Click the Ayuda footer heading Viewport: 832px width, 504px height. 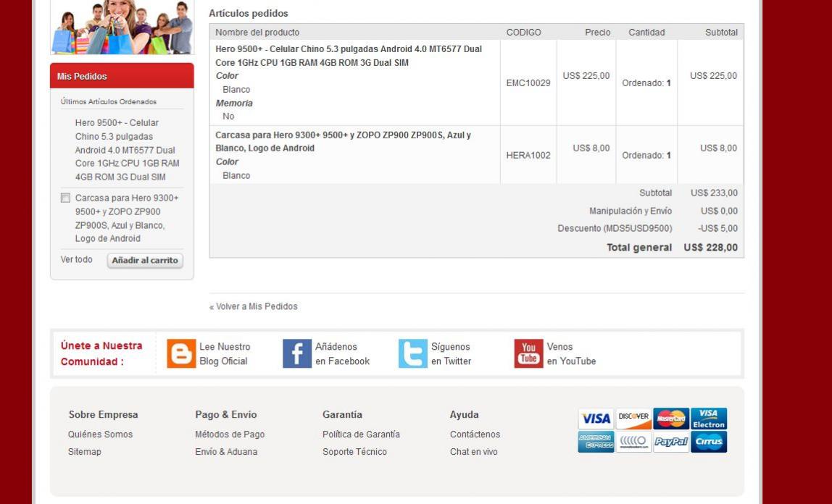click(465, 414)
